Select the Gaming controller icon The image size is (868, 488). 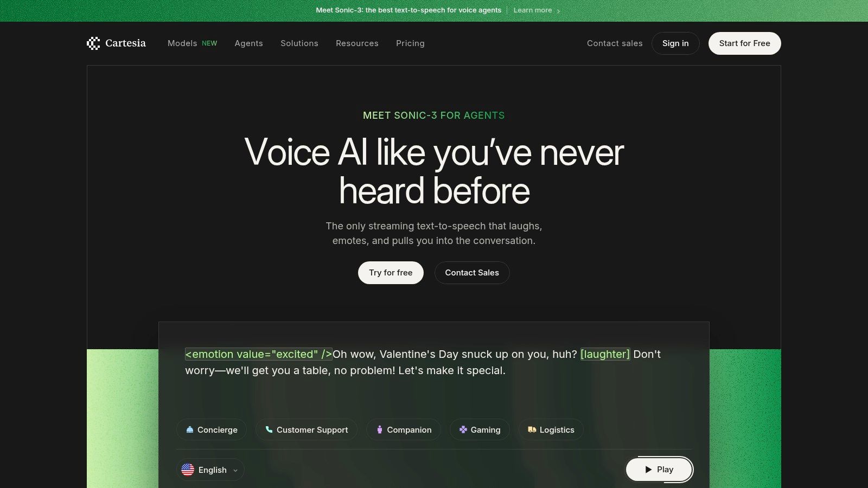[x=463, y=429]
